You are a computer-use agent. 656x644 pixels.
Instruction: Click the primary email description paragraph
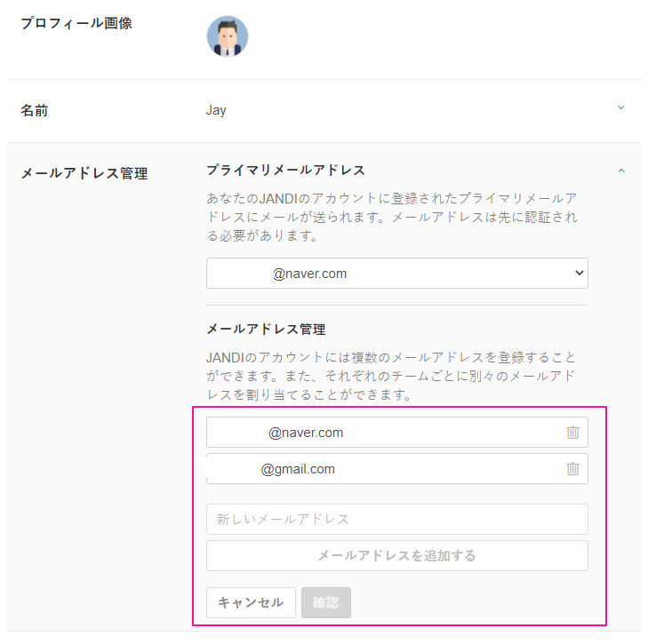[391, 217]
